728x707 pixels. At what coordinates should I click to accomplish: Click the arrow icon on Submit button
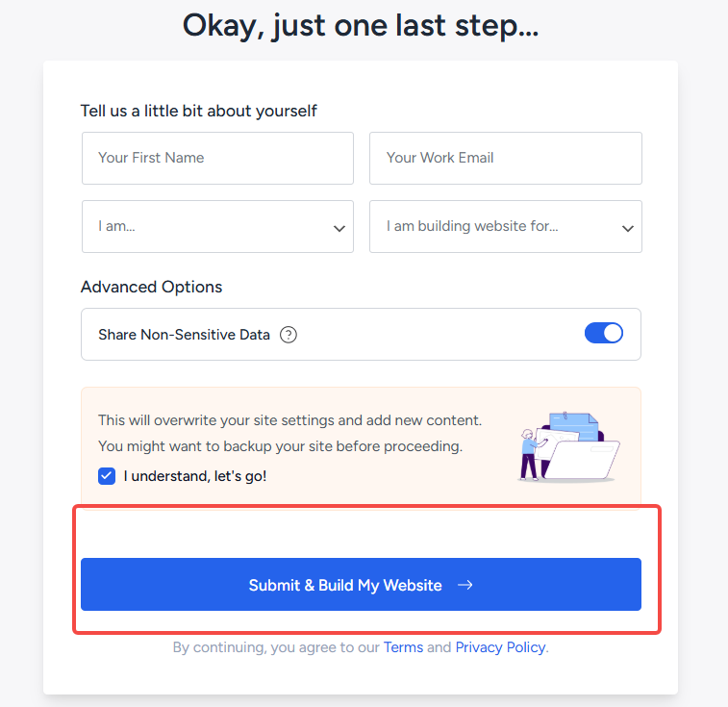point(464,585)
